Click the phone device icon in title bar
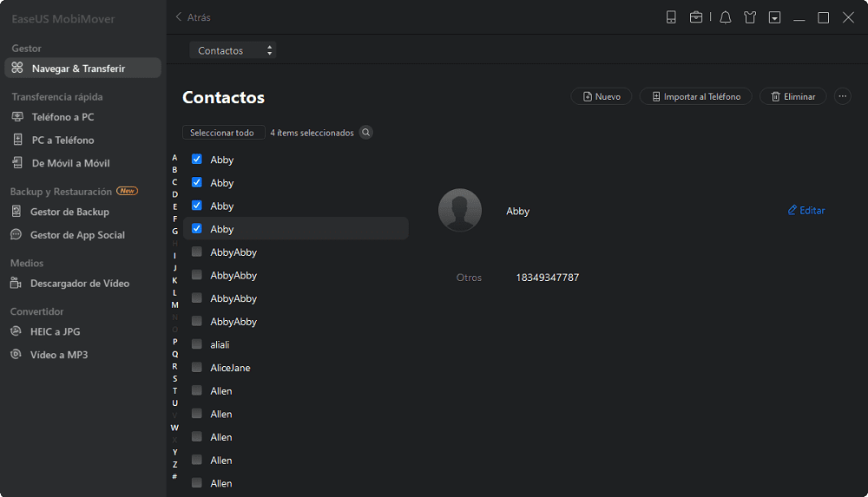This screenshot has height=497, width=868. click(671, 17)
